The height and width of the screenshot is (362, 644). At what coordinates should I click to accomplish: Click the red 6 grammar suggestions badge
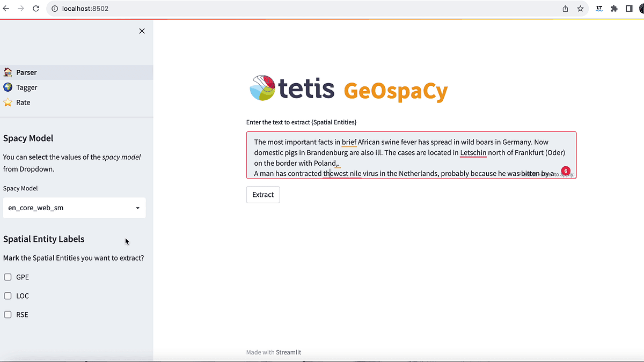point(565,171)
